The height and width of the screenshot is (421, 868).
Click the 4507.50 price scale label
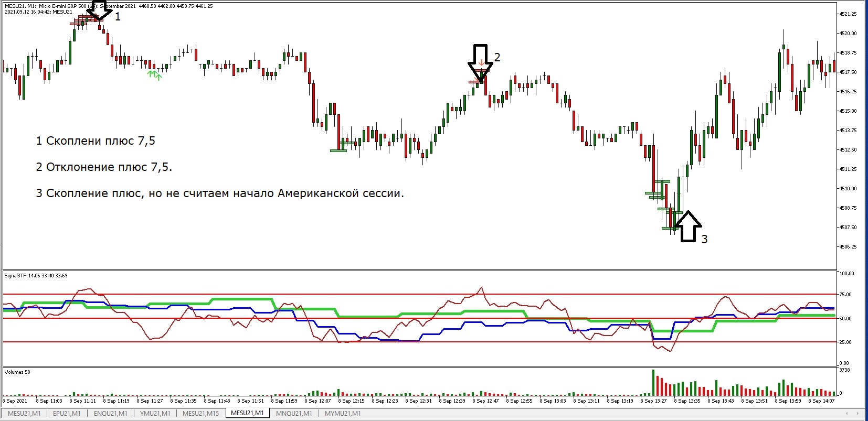tap(848, 228)
